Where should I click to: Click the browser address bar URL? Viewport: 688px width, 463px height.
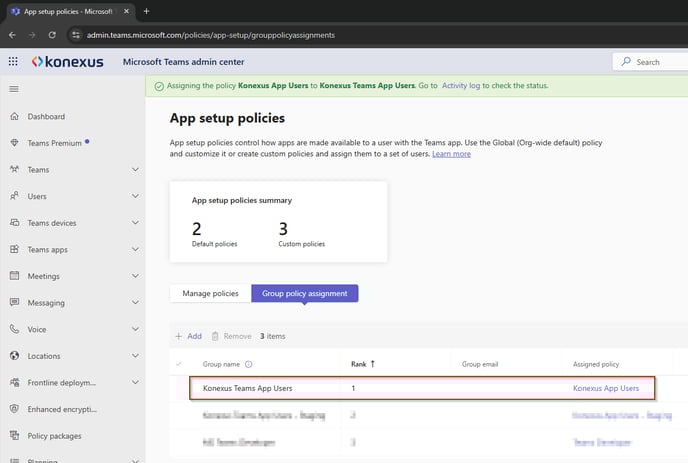point(211,35)
